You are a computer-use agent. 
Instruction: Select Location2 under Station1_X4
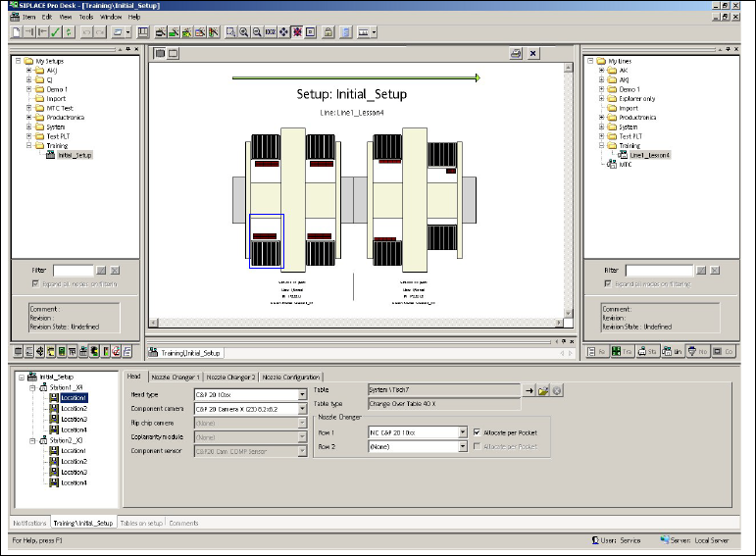[74, 408]
